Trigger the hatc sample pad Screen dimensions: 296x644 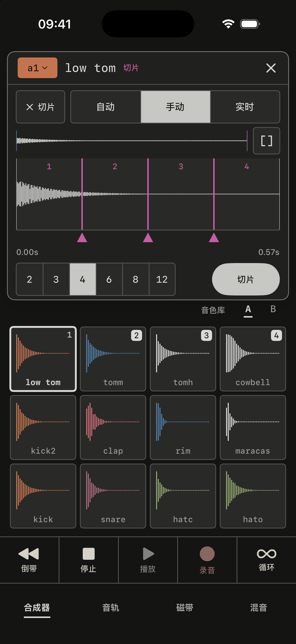(183, 496)
